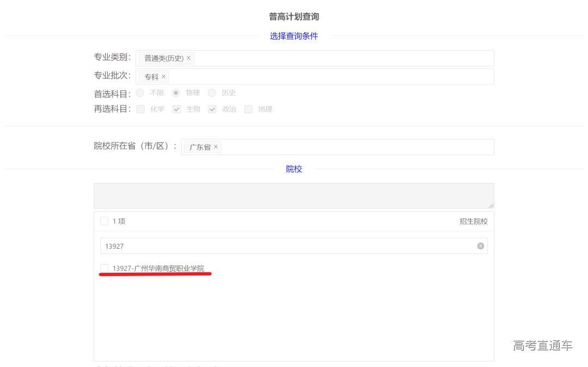Click the gray selected-schools text area

tap(293, 195)
